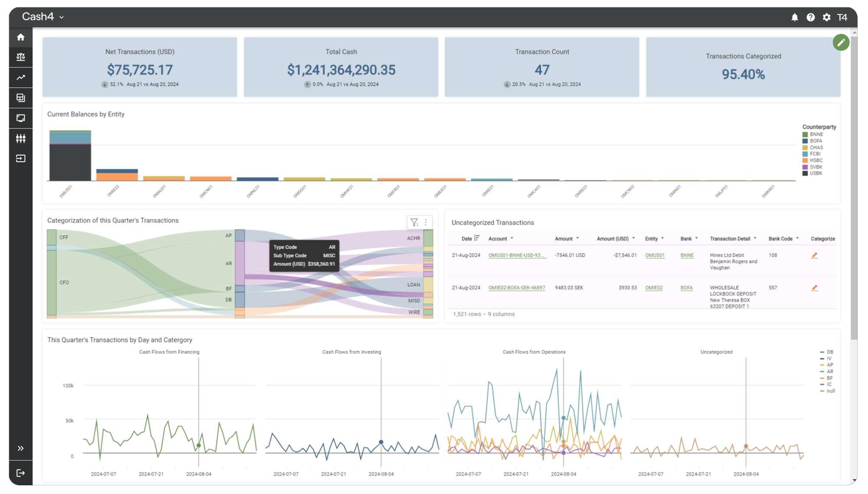Click the filter icon on Categorization chart

click(x=414, y=222)
